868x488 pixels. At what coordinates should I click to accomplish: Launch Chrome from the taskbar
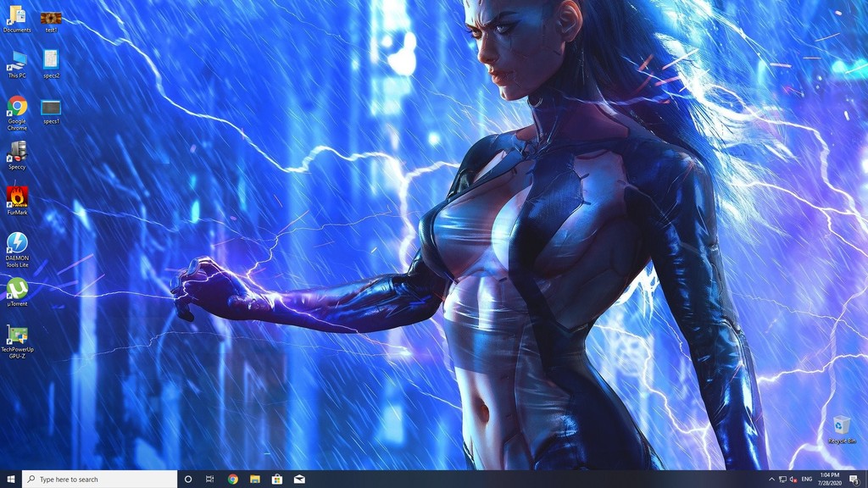pos(232,480)
